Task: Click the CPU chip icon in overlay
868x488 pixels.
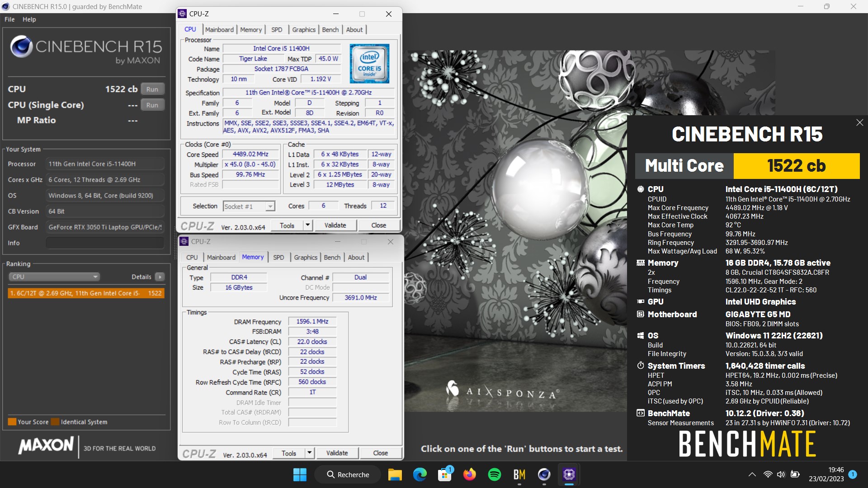Action: point(640,189)
